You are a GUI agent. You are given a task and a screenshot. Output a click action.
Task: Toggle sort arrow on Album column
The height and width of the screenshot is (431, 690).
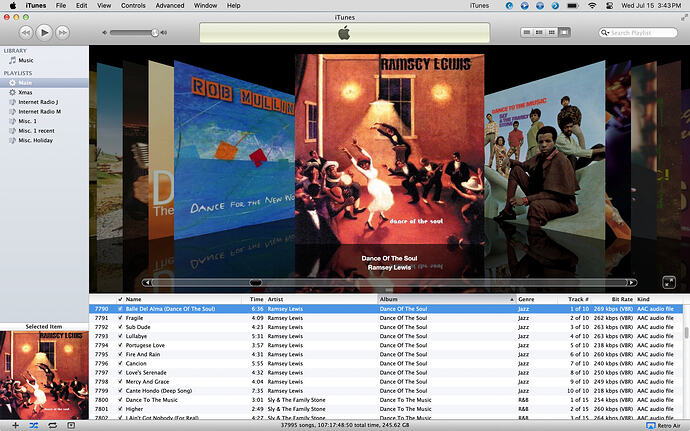pos(512,299)
